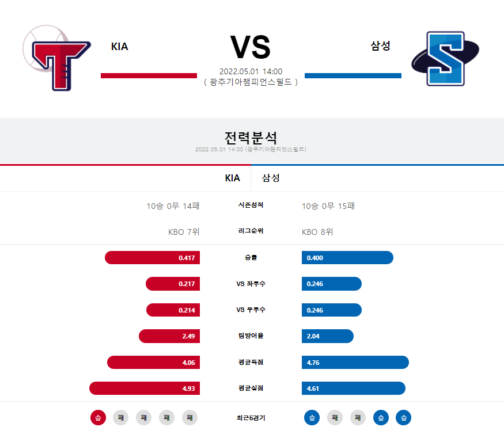
Task: Select KIA's first recent-game win circle
Action: (x=98, y=418)
